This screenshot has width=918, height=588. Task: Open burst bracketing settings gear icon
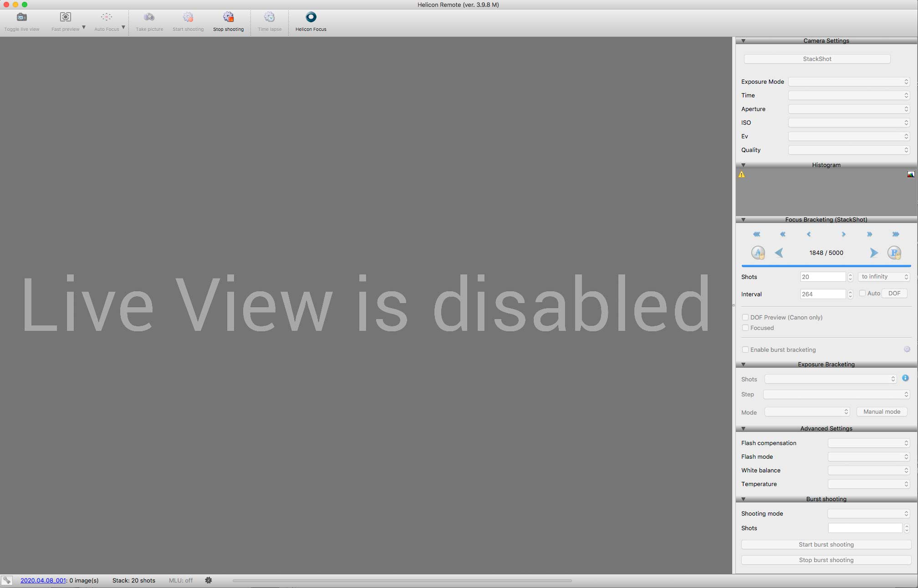907,349
